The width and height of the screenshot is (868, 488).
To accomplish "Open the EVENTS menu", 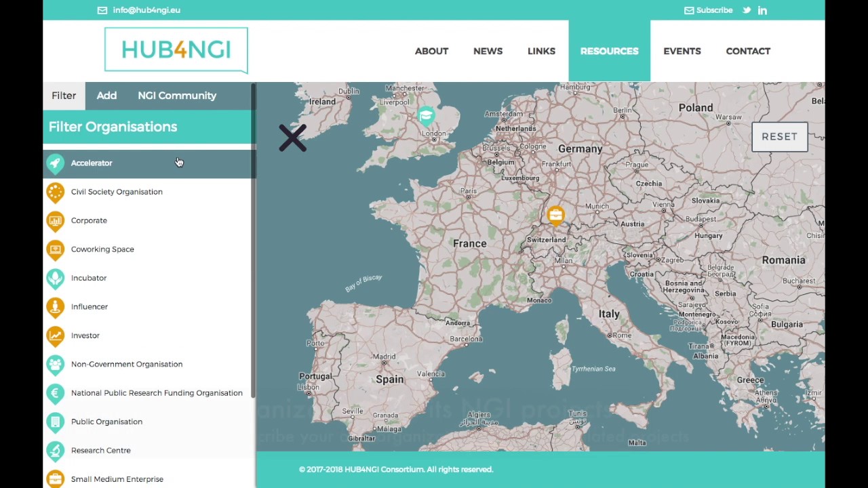I will point(682,51).
